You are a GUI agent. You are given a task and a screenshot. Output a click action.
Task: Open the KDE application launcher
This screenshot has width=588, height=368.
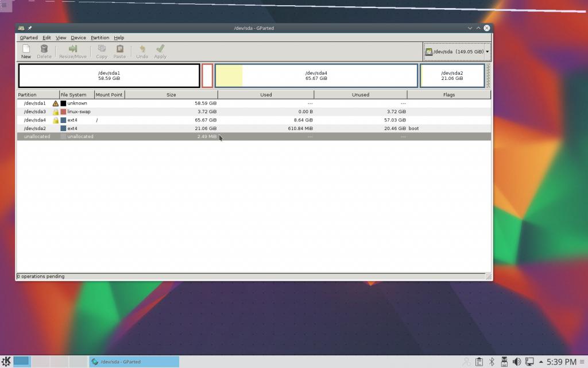tap(6, 362)
